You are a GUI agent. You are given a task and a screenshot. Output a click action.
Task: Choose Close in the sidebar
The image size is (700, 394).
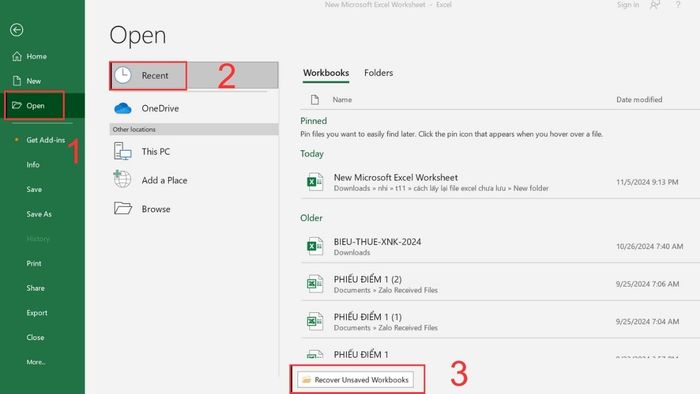[x=35, y=337]
